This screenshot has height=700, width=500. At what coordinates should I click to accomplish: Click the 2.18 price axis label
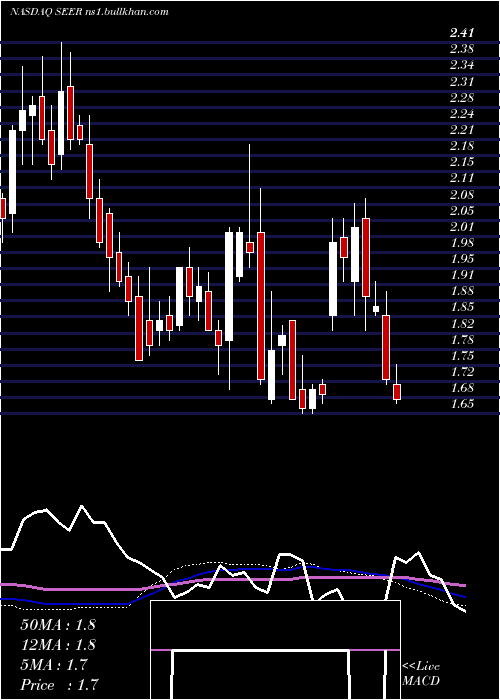[462, 146]
